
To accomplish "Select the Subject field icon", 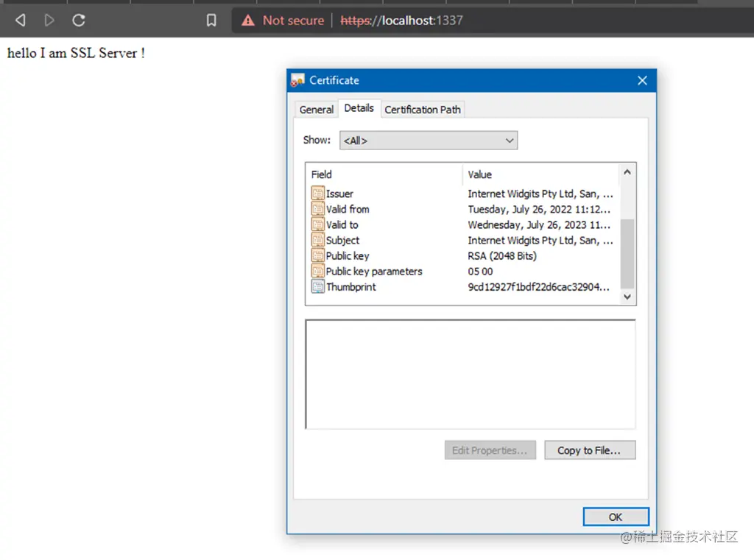I will click(318, 240).
